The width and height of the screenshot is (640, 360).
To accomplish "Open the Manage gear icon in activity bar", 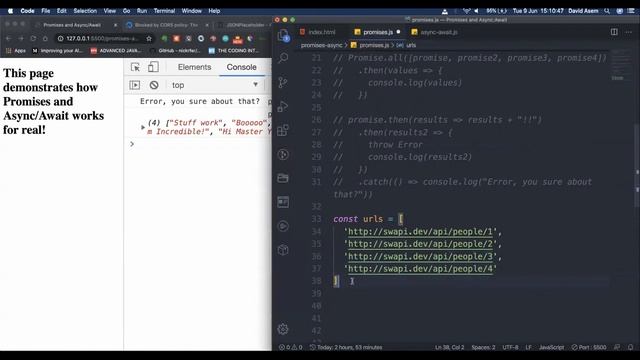I will click(283, 329).
